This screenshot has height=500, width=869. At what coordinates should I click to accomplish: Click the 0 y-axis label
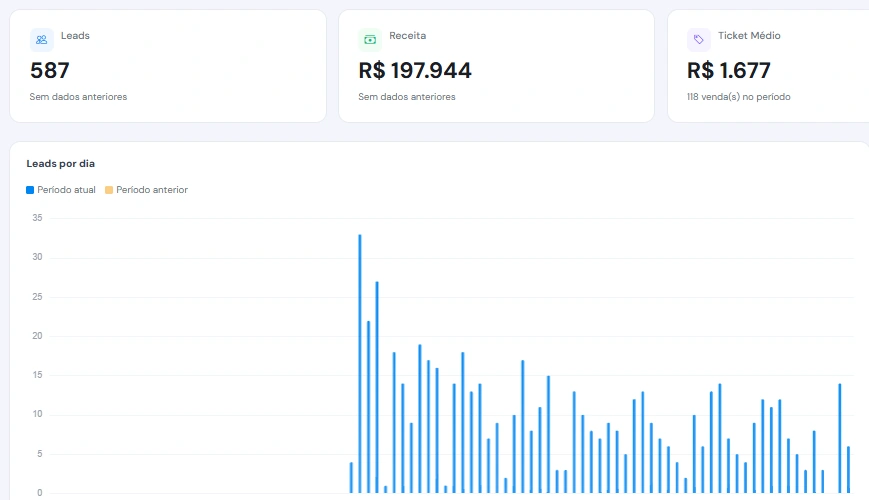pos(39,493)
